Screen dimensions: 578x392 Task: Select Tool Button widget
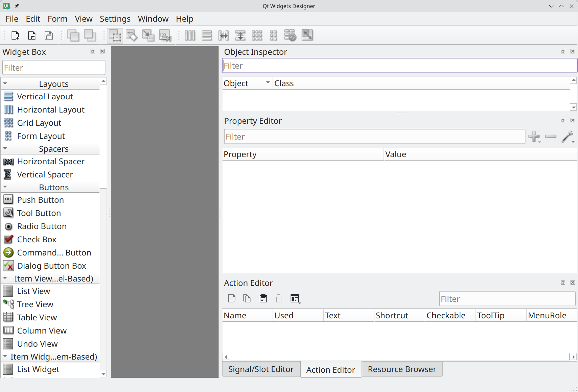point(50,213)
